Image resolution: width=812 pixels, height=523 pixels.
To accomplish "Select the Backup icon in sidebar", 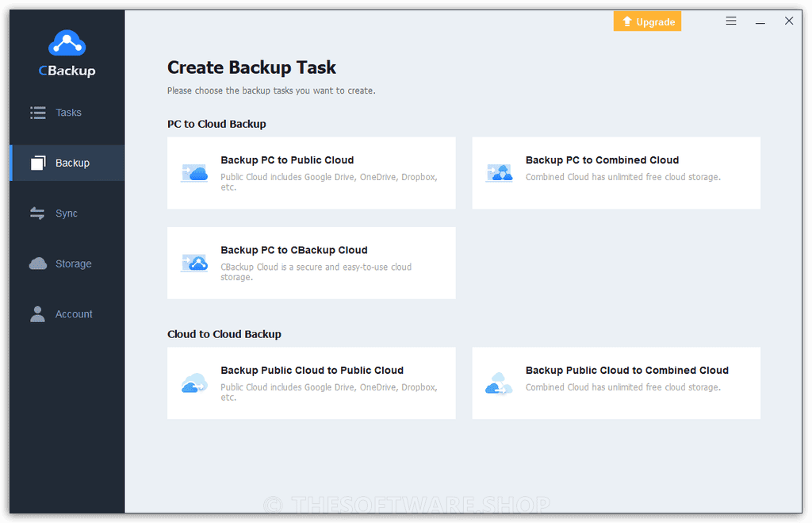I will (37, 163).
